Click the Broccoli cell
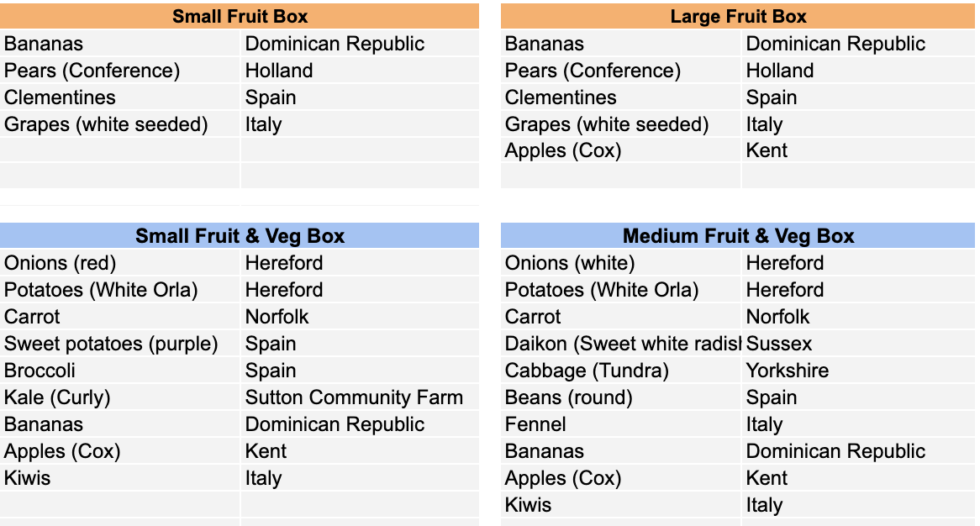 [x=119, y=371]
